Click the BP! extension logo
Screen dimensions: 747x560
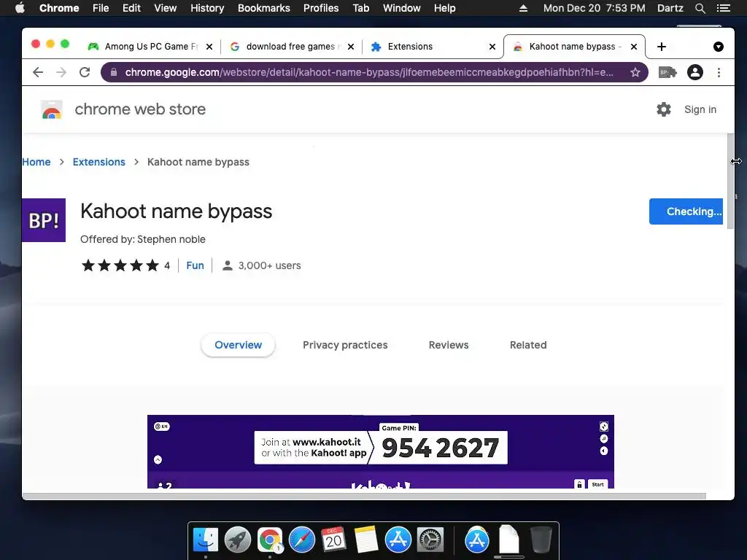pyautogui.click(x=44, y=220)
